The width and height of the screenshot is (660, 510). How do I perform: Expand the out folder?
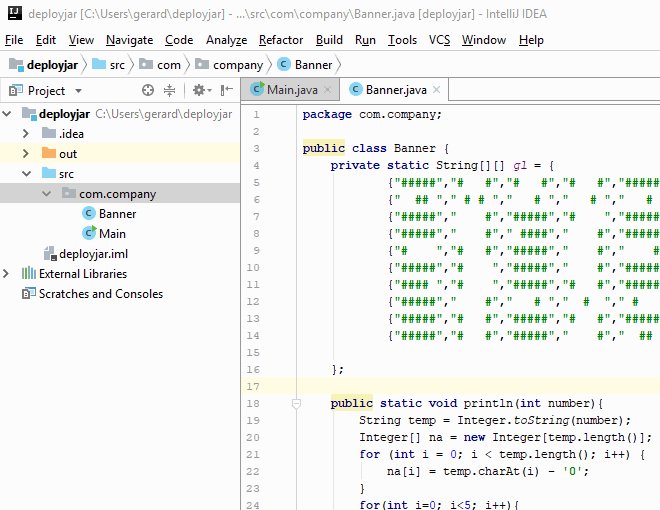coord(26,154)
